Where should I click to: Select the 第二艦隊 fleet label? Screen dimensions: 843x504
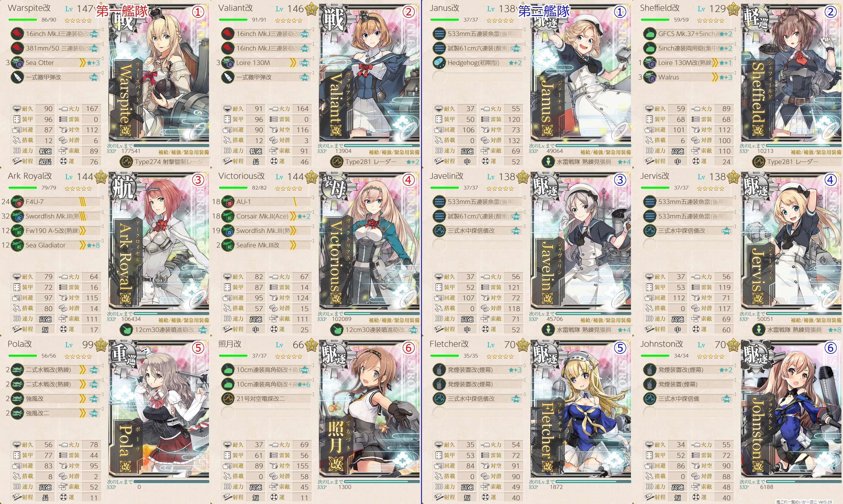544,11
